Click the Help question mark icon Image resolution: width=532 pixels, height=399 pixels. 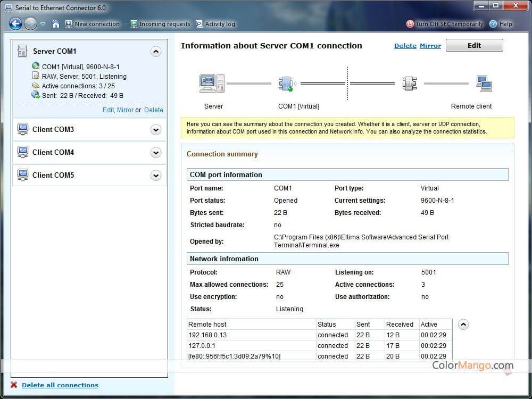493,24
